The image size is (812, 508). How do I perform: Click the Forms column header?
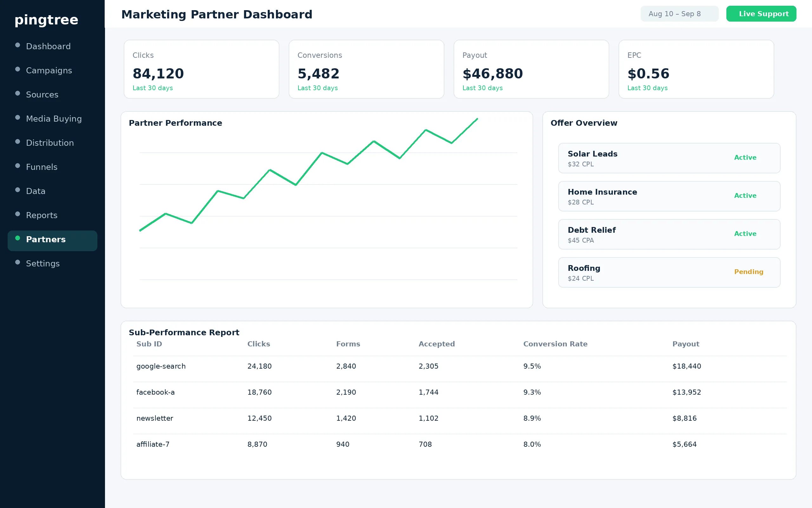[348, 344]
